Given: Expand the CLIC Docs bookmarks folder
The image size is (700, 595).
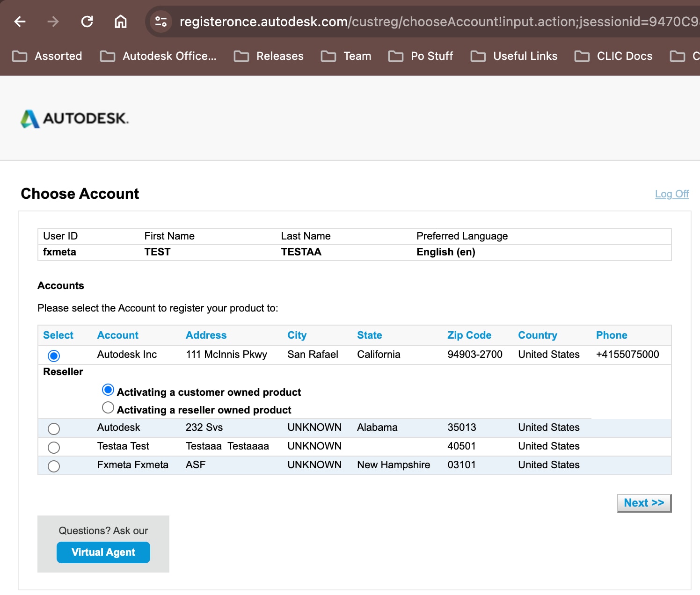Looking at the screenshot, I should pos(613,56).
